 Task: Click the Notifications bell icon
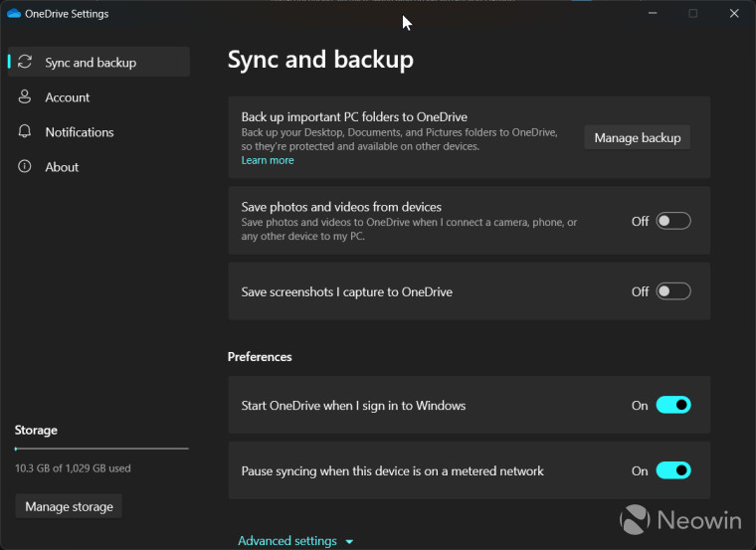pyautogui.click(x=25, y=132)
